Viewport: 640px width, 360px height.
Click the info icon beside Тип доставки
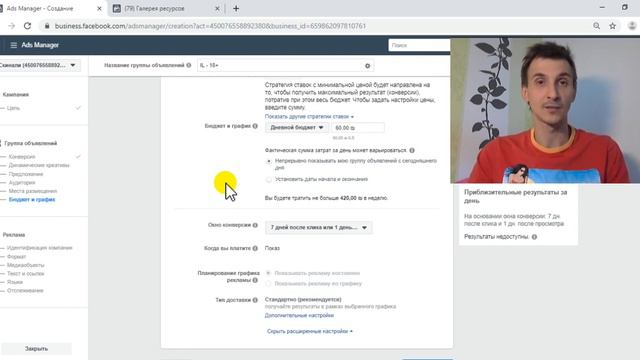255,300
